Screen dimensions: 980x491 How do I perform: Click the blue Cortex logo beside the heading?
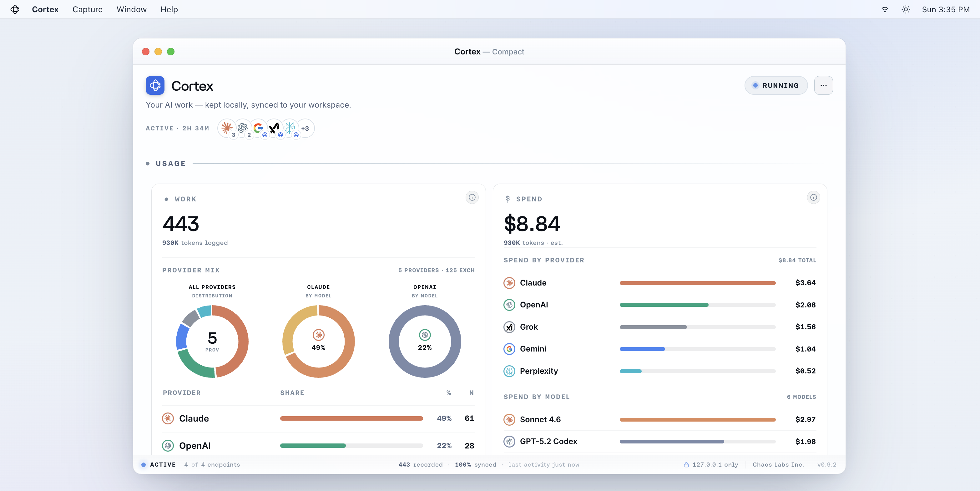pyautogui.click(x=155, y=85)
